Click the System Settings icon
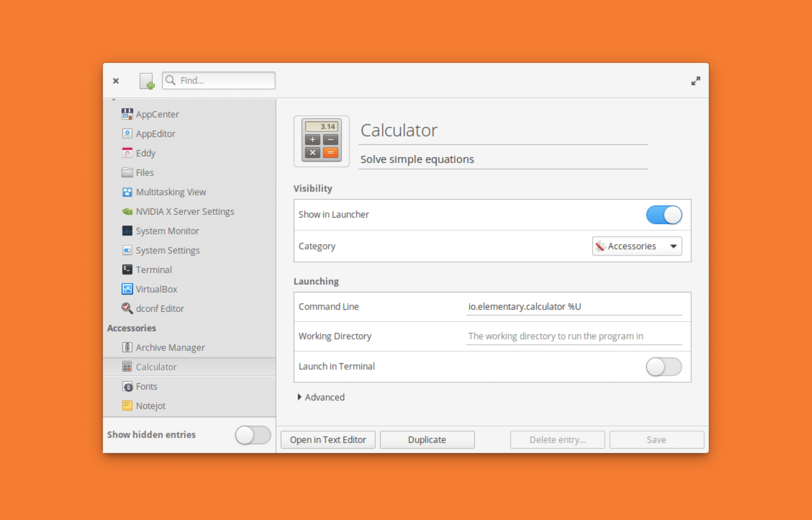Image resolution: width=812 pixels, height=520 pixels. coord(127,250)
